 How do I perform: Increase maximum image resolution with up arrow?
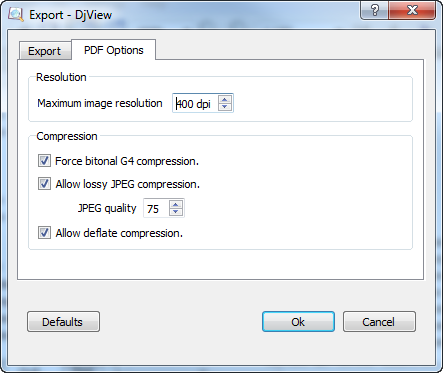pos(225,99)
